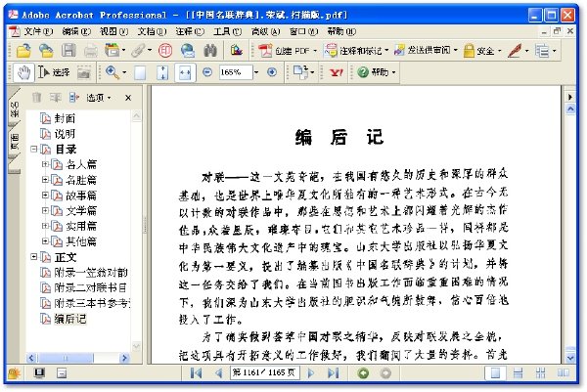Collapse the 目录 bookmark node
Screen dimensions: 587x392
pos(33,149)
